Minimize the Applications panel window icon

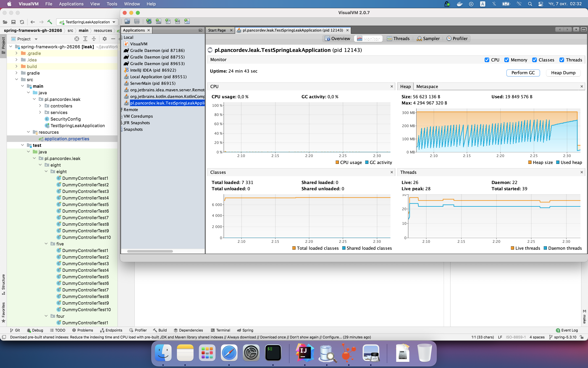(x=200, y=30)
